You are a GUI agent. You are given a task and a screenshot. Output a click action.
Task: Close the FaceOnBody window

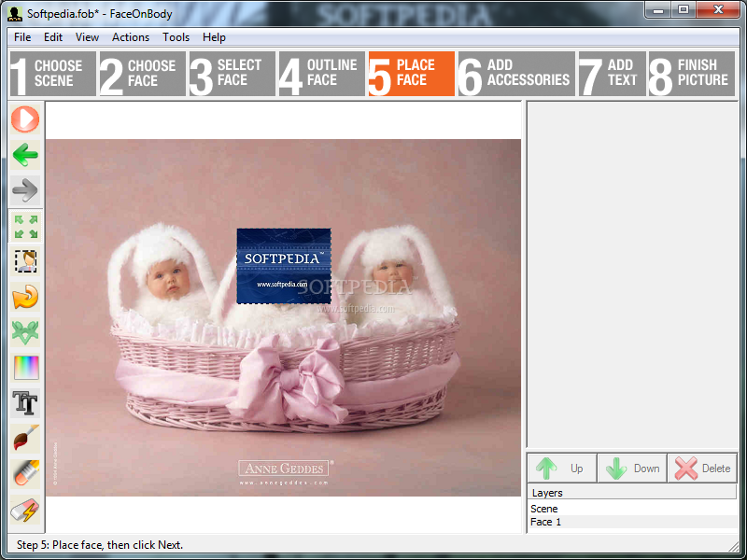pyautogui.click(x=718, y=10)
